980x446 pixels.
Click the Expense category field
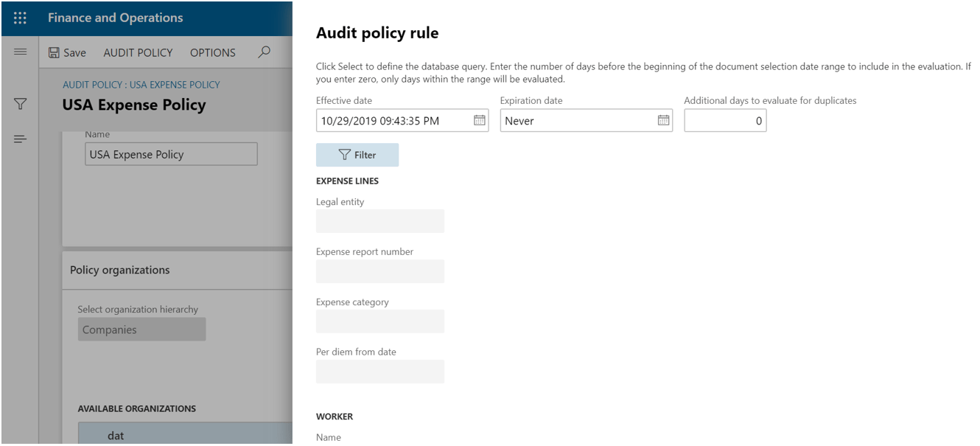click(379, 321)
